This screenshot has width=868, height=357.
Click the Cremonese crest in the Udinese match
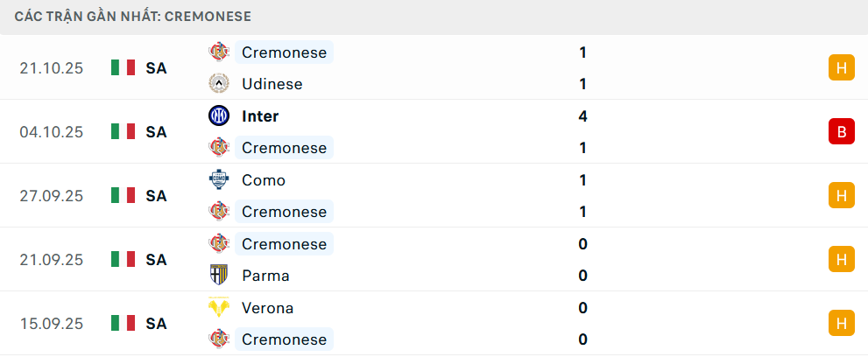tap(218, 52)
